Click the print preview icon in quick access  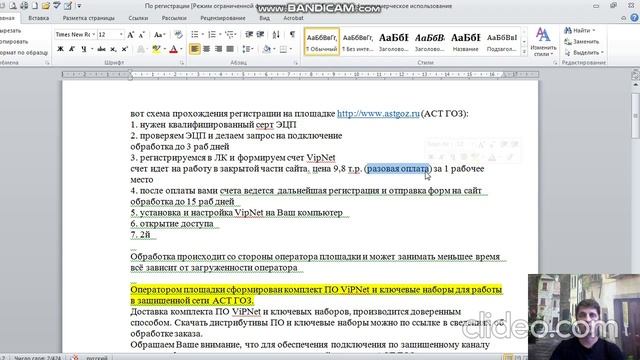coord(13,6)
